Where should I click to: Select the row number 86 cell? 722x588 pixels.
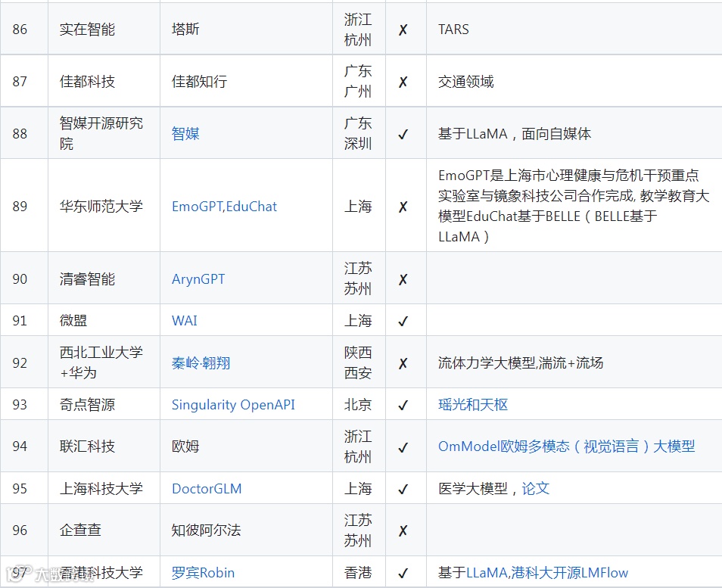click(24, 29)
